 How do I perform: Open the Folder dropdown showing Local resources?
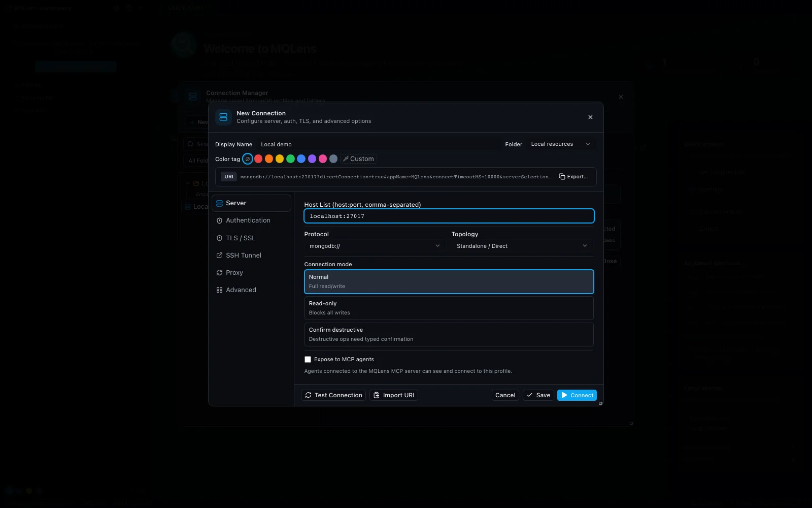pos(561,144)
